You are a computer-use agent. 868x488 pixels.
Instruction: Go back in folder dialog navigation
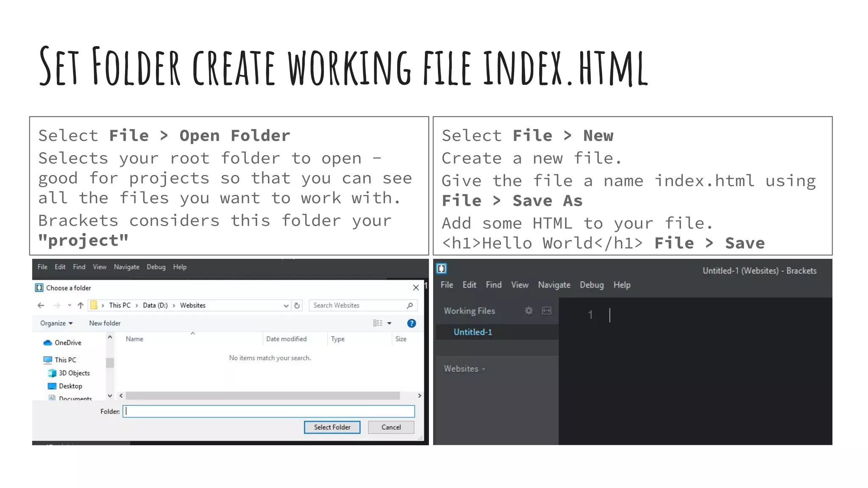(x=41, y=305)
